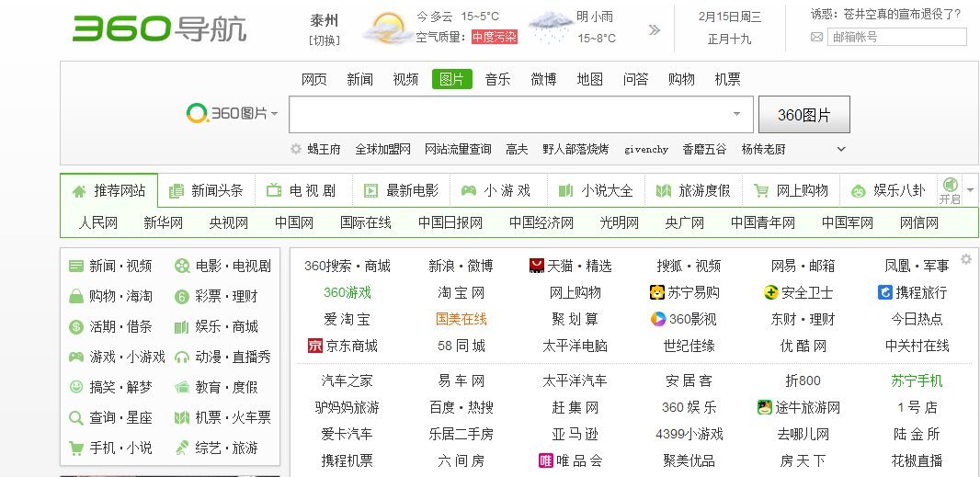Click the shopping bag icon beside 购物·海淘

point(76,296)
